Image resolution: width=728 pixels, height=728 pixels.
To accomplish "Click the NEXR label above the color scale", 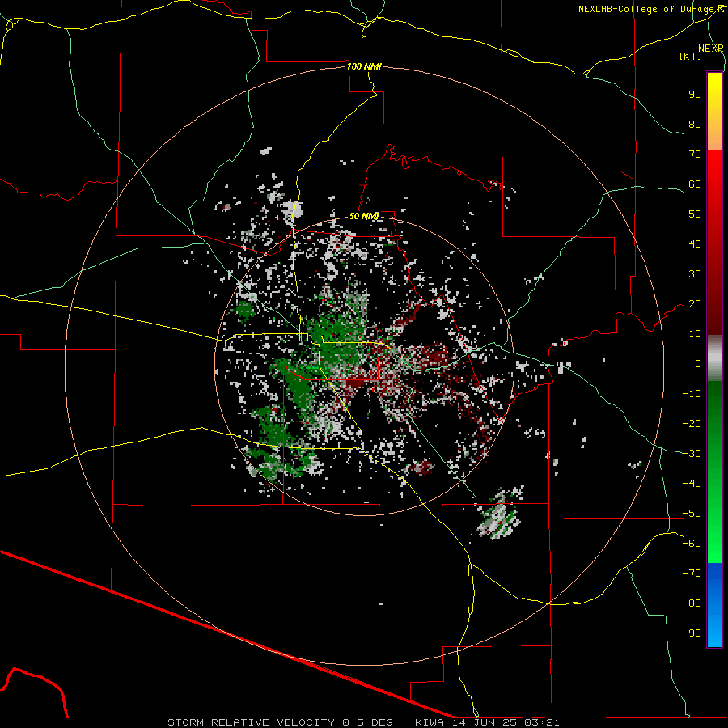I will point(711,49).
